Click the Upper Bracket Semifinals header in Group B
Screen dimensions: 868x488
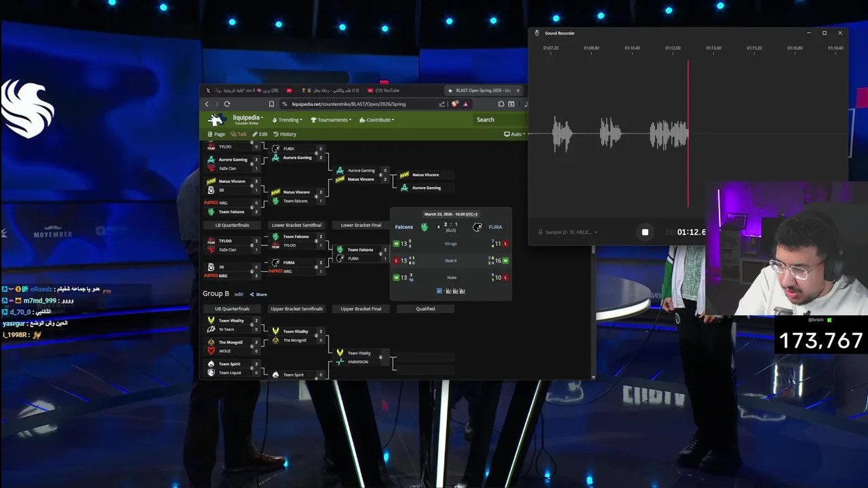pos(296,308)
